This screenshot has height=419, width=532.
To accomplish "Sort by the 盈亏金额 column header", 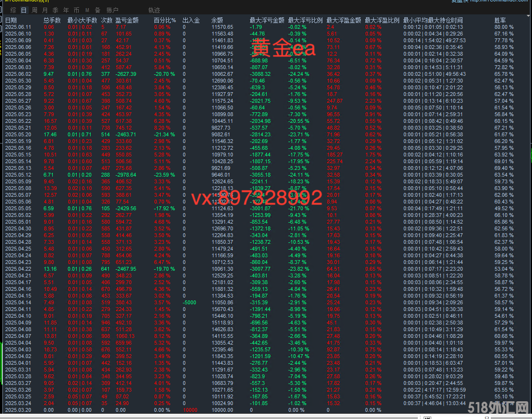I will point(127,20).
